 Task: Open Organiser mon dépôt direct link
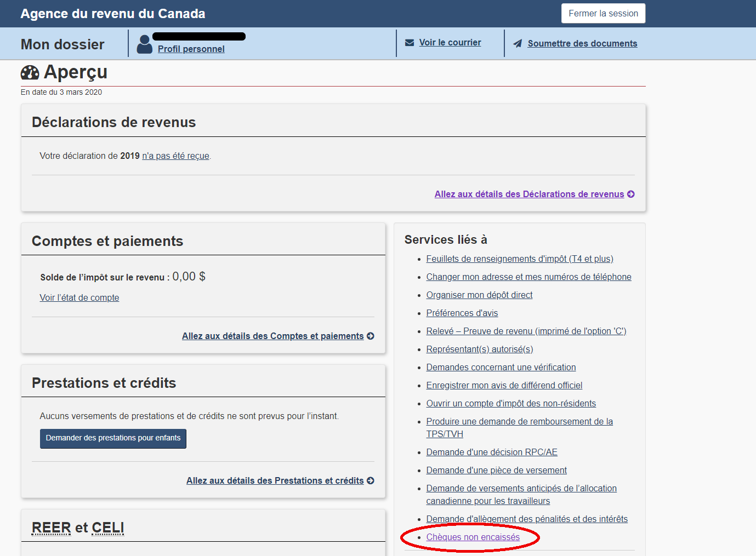(x=479, y=295)
